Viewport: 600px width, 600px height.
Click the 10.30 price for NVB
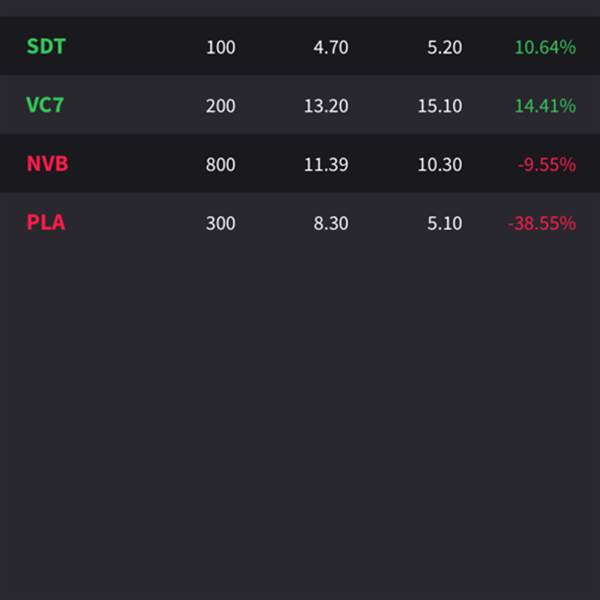(440, 165)
